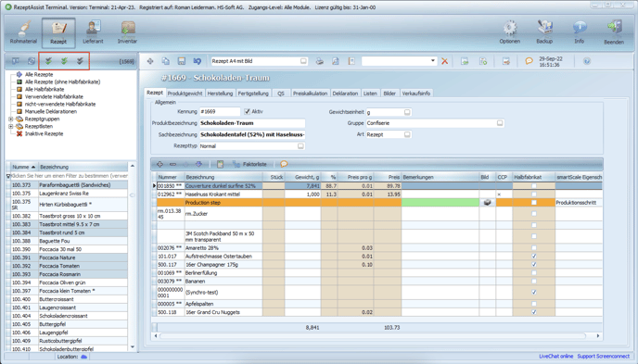Image resolution: width=638 pixels, height=364 pixels.
Task: Open Optionen settings
Action: tap(510, 33)
